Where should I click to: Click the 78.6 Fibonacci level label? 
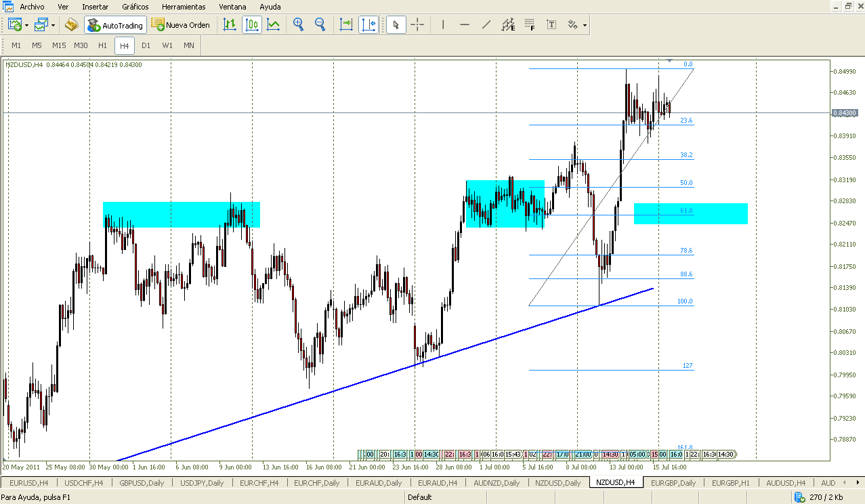click(686, 251)
